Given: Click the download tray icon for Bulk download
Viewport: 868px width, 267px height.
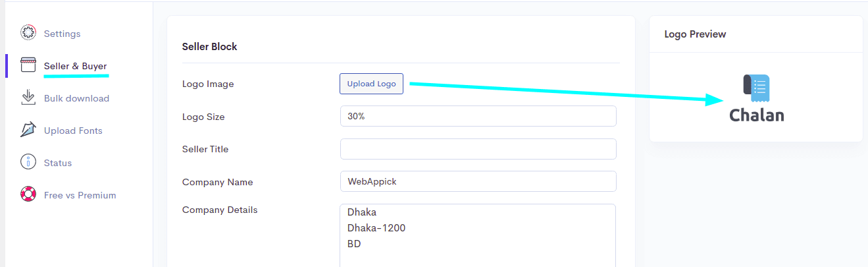Looking at the screenshot, I should click(28, 98).
